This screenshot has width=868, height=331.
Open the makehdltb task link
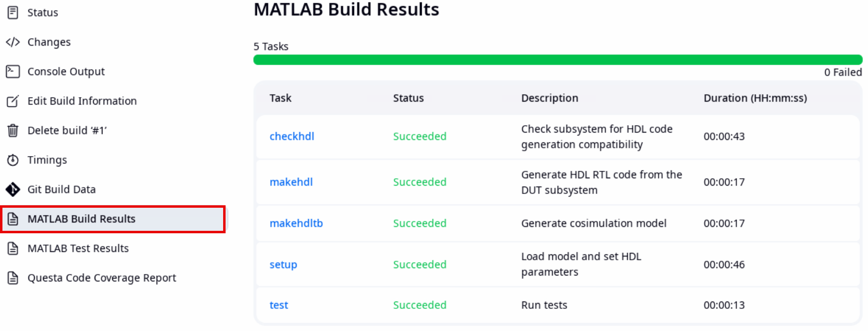[x=296, y=223]
